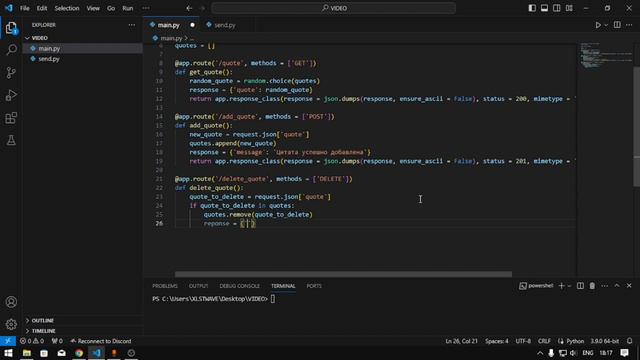
Task: Open editor More Actions ellipsis
Action: click(x=629, y=25)
